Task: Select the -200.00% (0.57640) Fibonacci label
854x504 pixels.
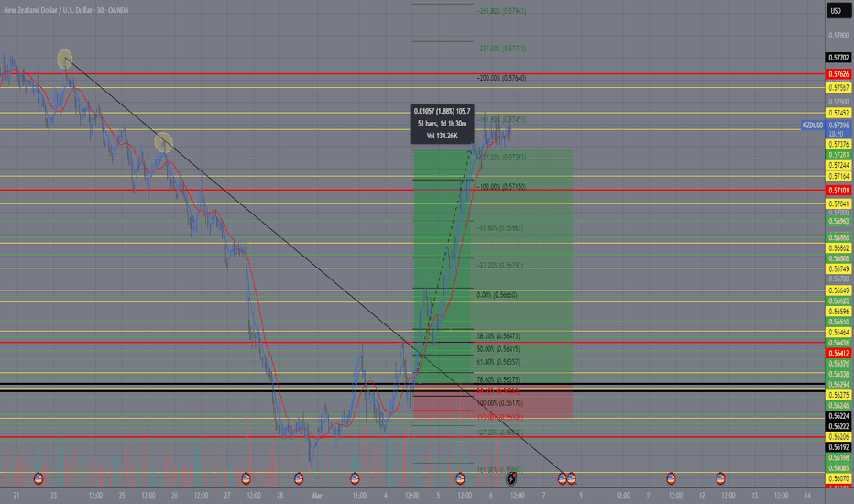Action: [501, 78]
